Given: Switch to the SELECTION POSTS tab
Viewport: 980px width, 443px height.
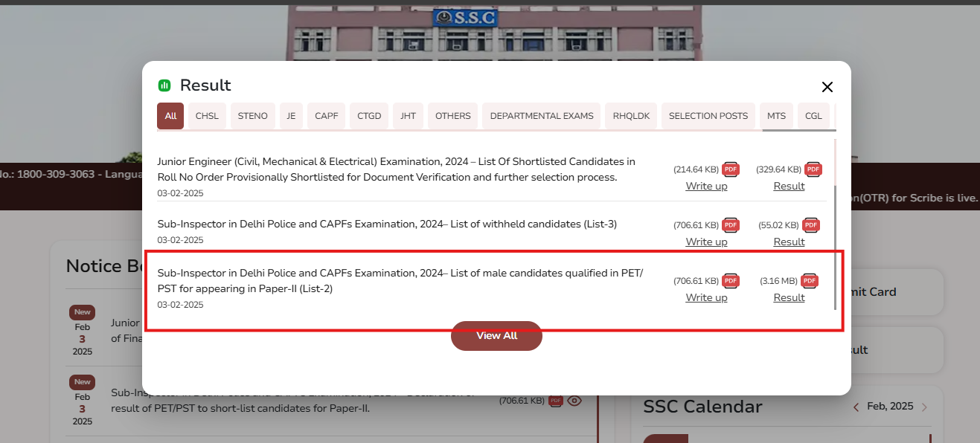Looking at the screenshot, I should tap(708, 115).
